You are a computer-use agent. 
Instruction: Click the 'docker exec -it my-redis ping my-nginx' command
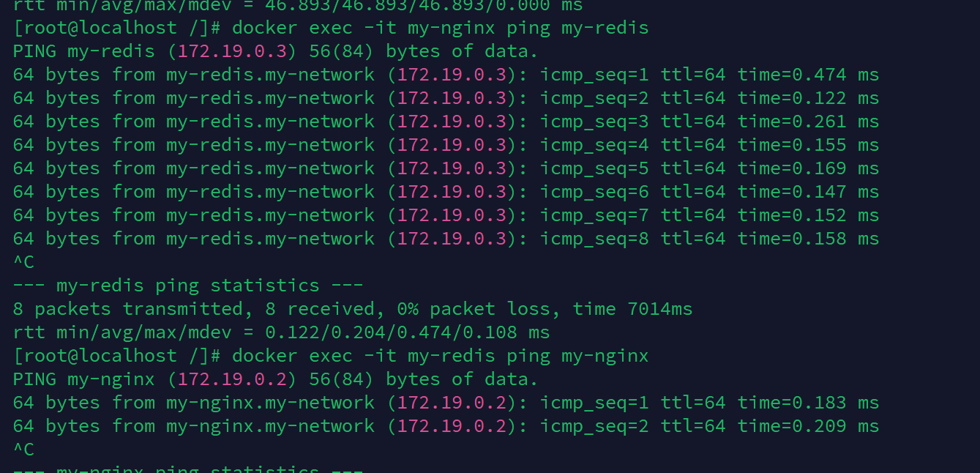click(x=440, y=357)
